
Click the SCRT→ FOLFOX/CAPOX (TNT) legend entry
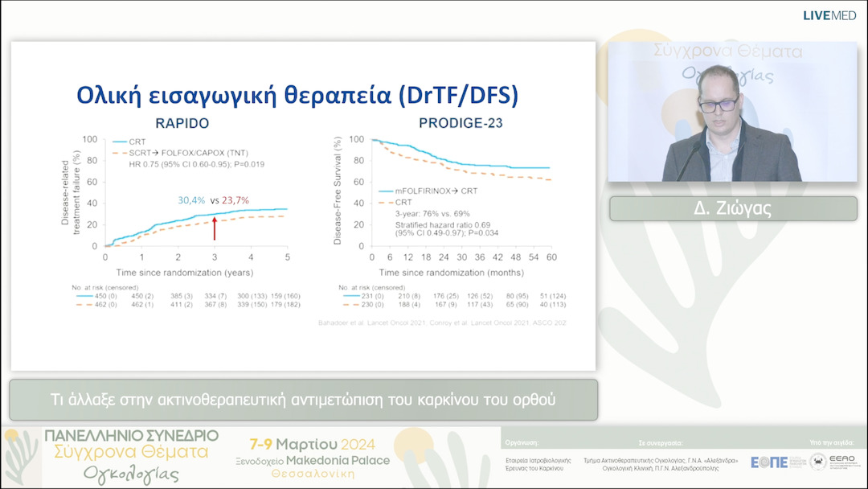[x=181, y=153]
